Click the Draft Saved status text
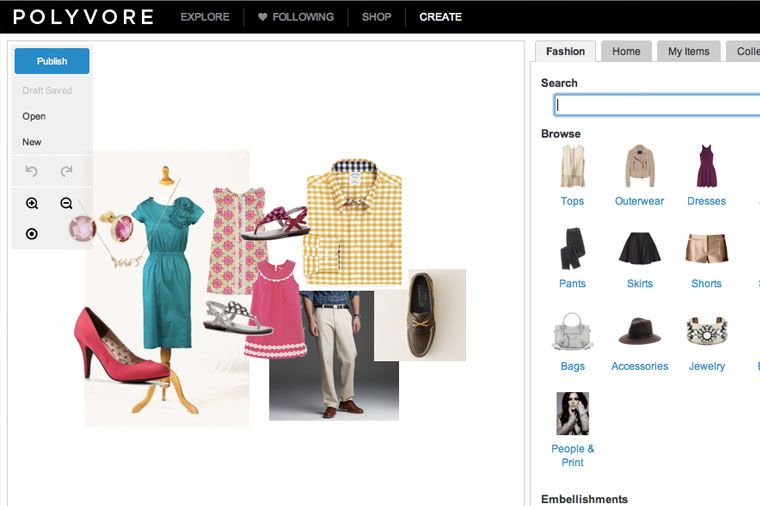The width and height of the screenshot is (760, 506). 47,91
